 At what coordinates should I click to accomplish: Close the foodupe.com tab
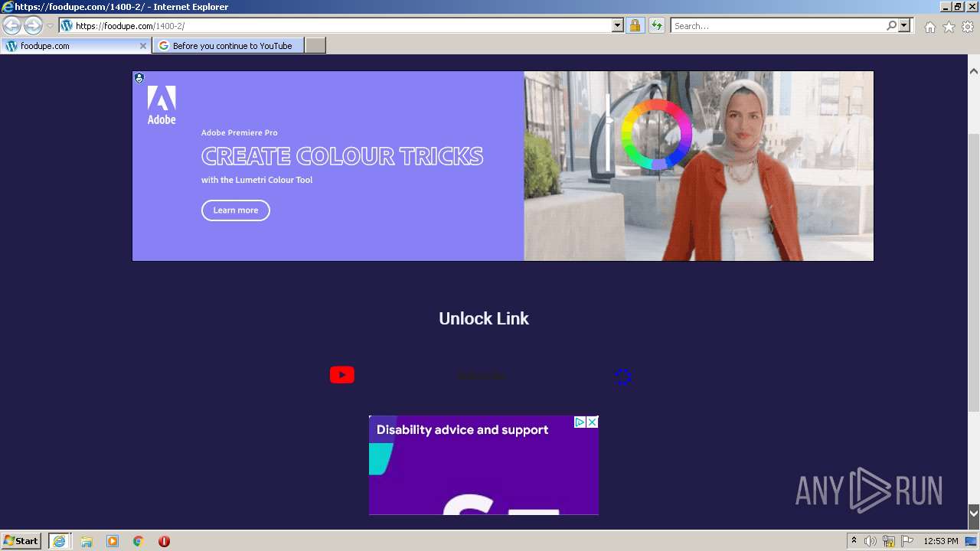coord(142,46)
